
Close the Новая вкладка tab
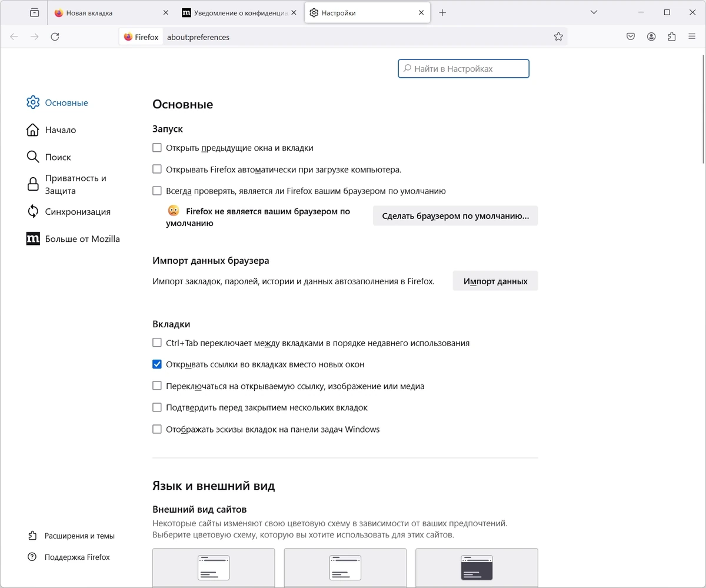click(165, 12)
